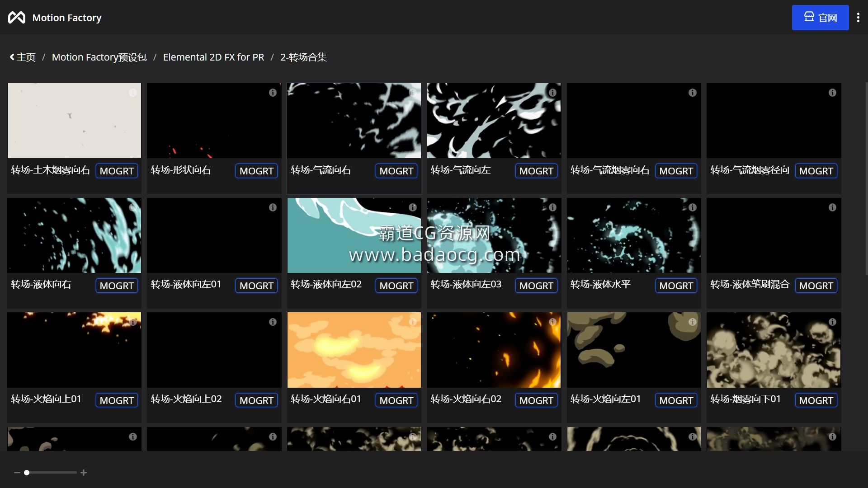This screenshot has height=488, width=868.
Task: Increase thumbnail size with plus icon
Action: (84, 473)
